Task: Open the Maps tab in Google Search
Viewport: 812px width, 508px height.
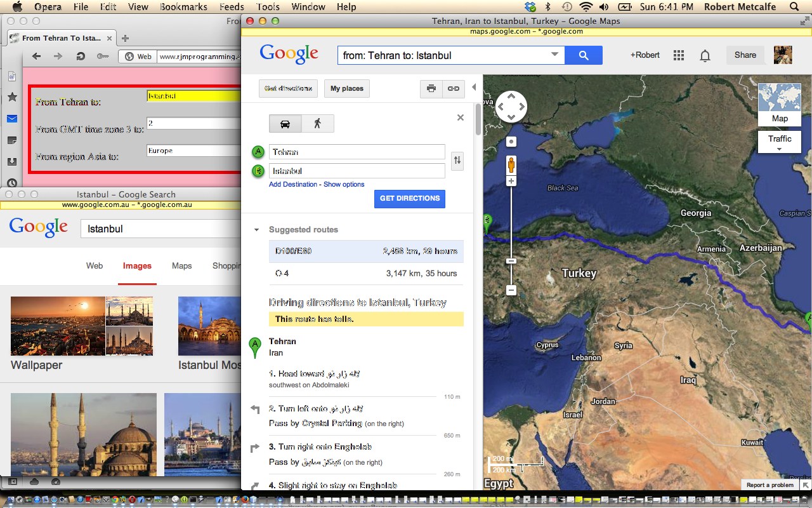Action: [181, 266]
